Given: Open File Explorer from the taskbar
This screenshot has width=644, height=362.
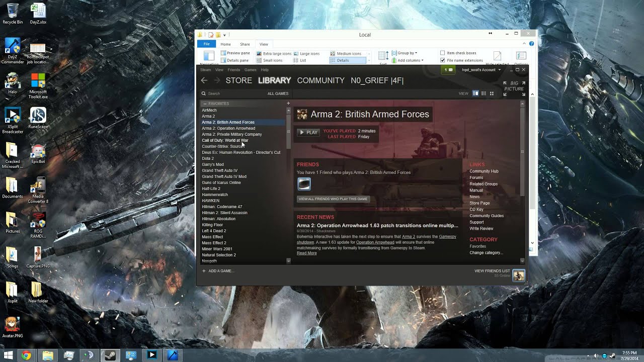Looking at the screenshot, I should point(48,355).
